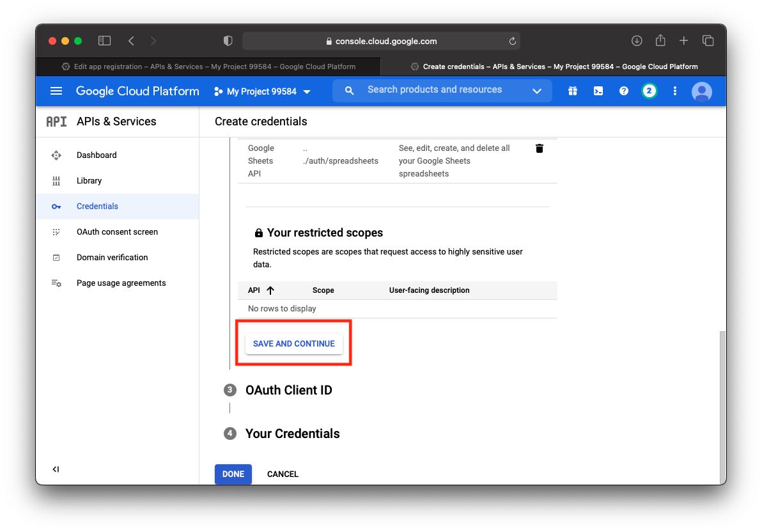Click the Dashboard sidebar icon
This screenshot has height=532, width=762.
[56, 155]
